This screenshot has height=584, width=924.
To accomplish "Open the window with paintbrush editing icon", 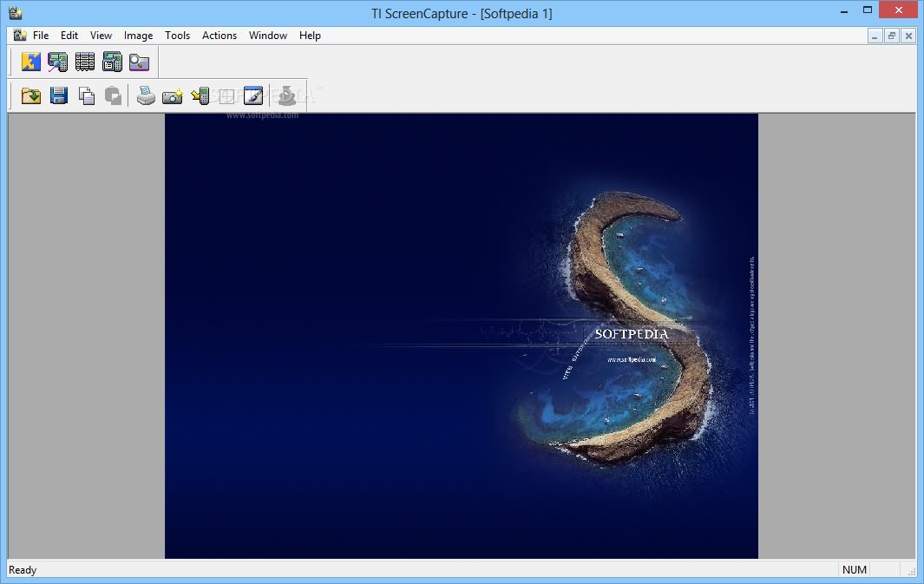I will pyautogui.click(x=253, y=95).
